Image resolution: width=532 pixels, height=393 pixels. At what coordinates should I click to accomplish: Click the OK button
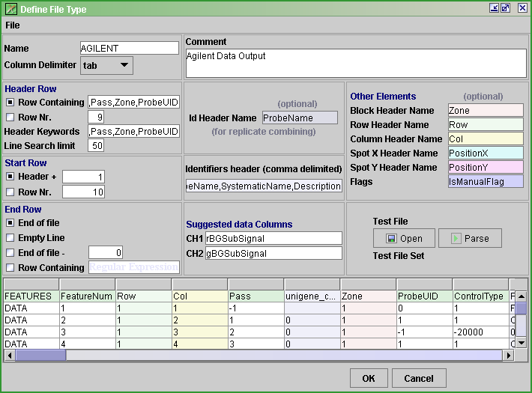[x=369, y=378]
